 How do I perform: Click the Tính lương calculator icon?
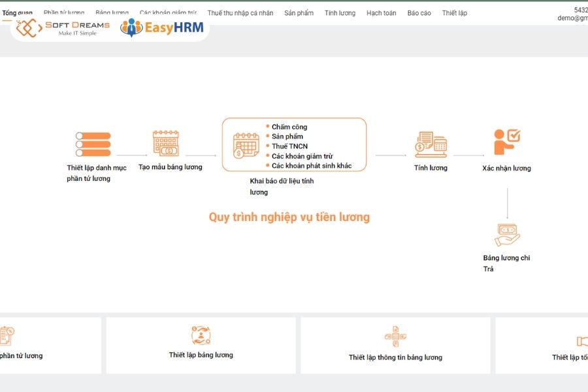pos(431,144)
